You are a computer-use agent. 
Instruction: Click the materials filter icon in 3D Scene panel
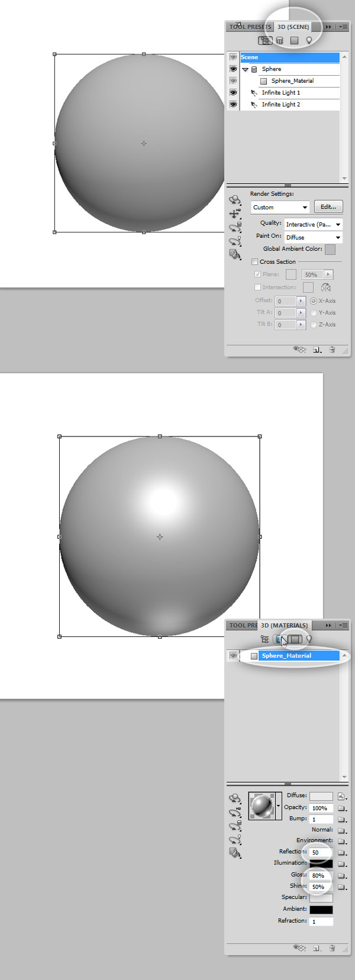(294, 41)
